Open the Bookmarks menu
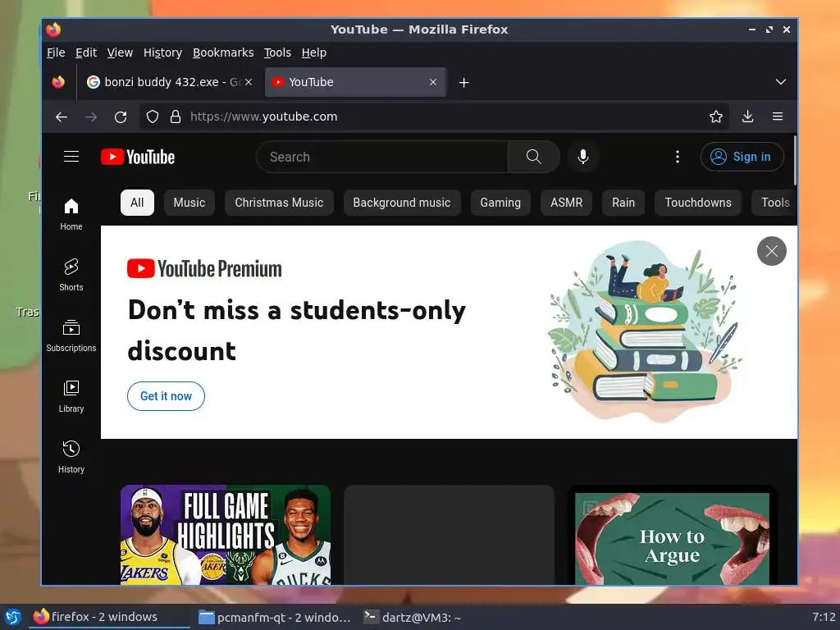Viewport: 840px width, 630px height. (x=223, y=52)
